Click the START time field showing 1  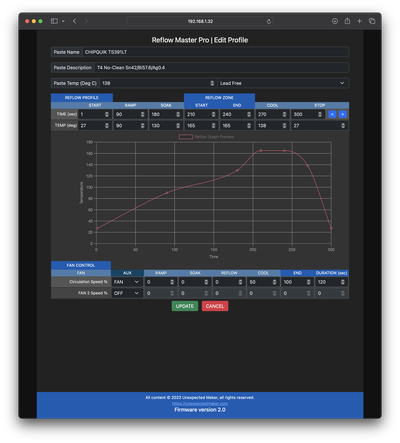tap(95, 114)
